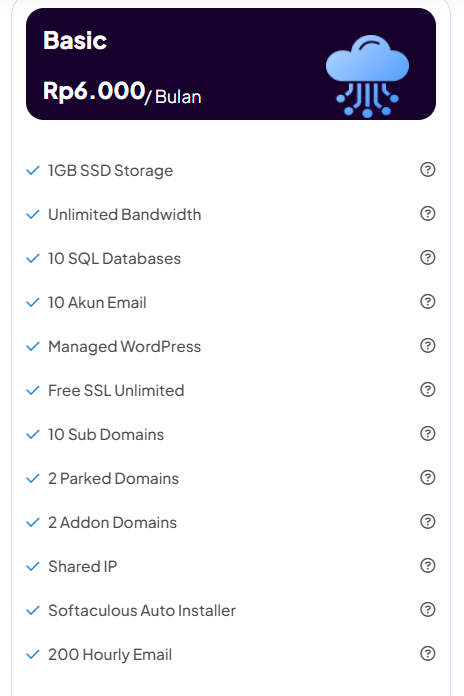Click the Softaculous Auto Installer feature text
464x696 pixels.
coord(142,610)
